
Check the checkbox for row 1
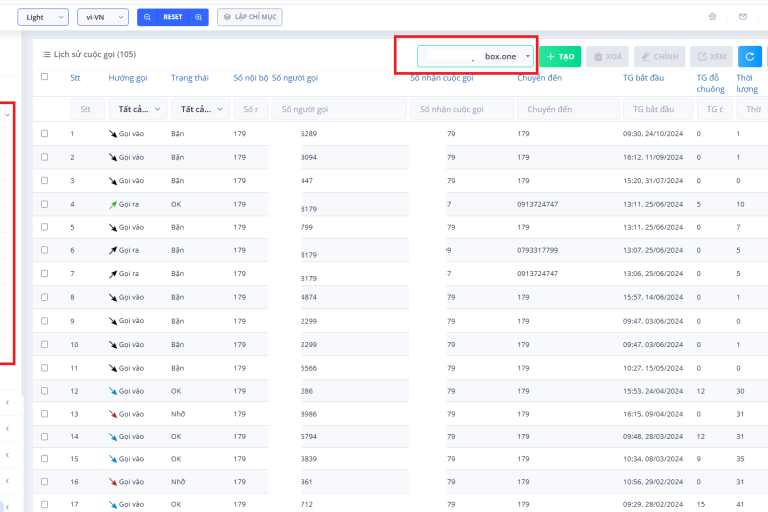[44, 133]
